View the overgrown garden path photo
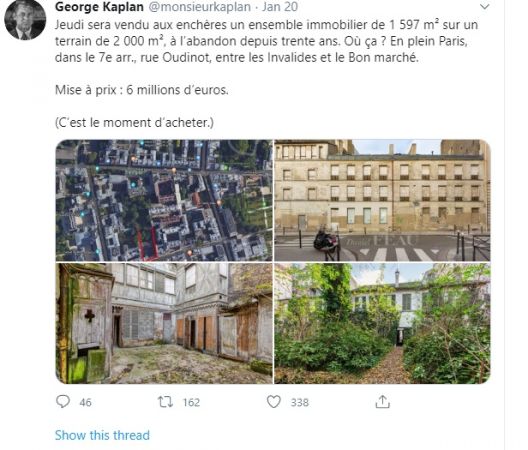528x450 pixels. tap(382, 323)
